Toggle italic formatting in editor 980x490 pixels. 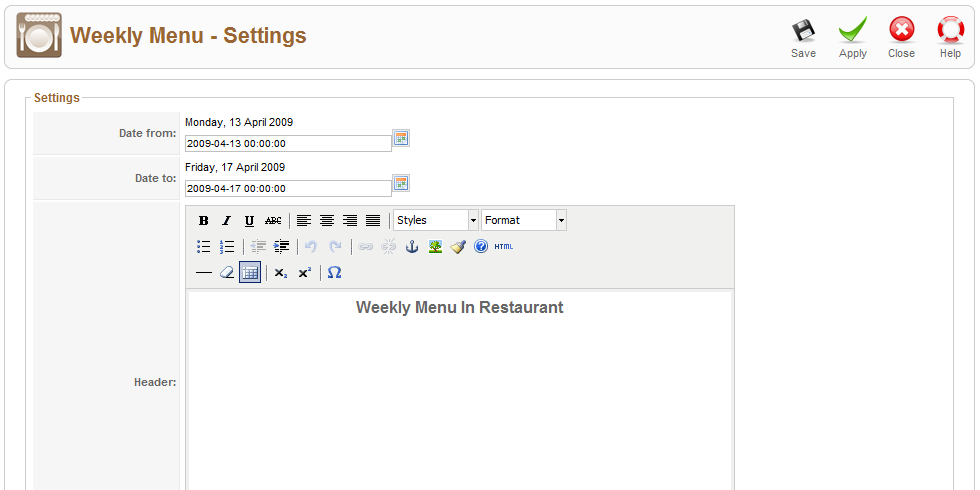(x=226, y=220)
